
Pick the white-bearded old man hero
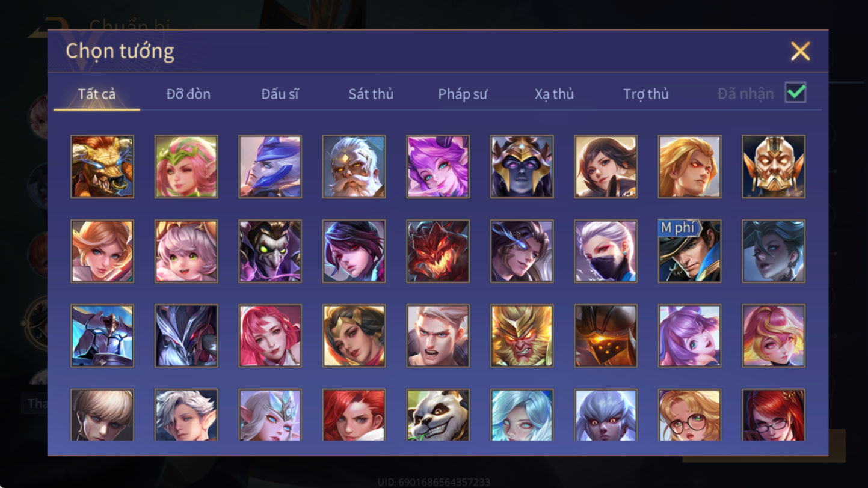354,166
